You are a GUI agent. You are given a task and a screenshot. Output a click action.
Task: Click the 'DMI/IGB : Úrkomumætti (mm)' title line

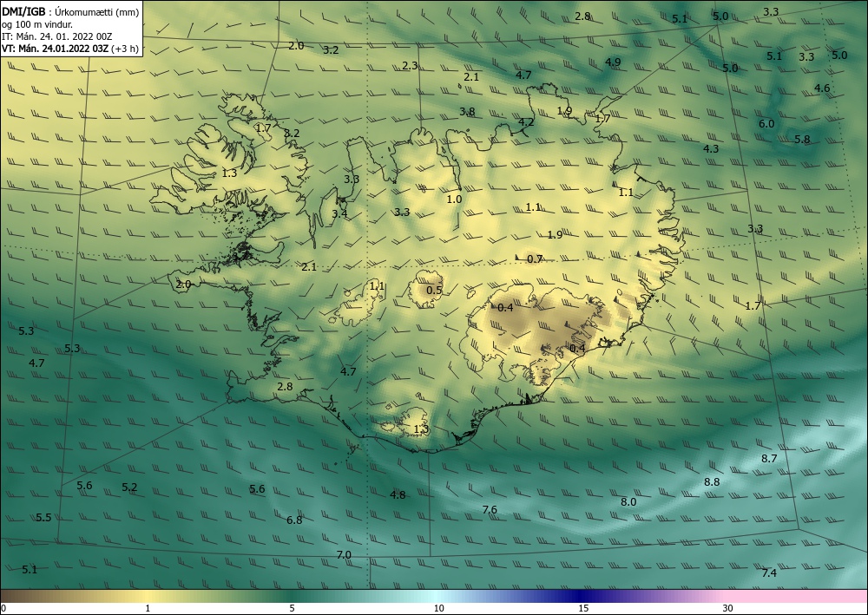71,11
